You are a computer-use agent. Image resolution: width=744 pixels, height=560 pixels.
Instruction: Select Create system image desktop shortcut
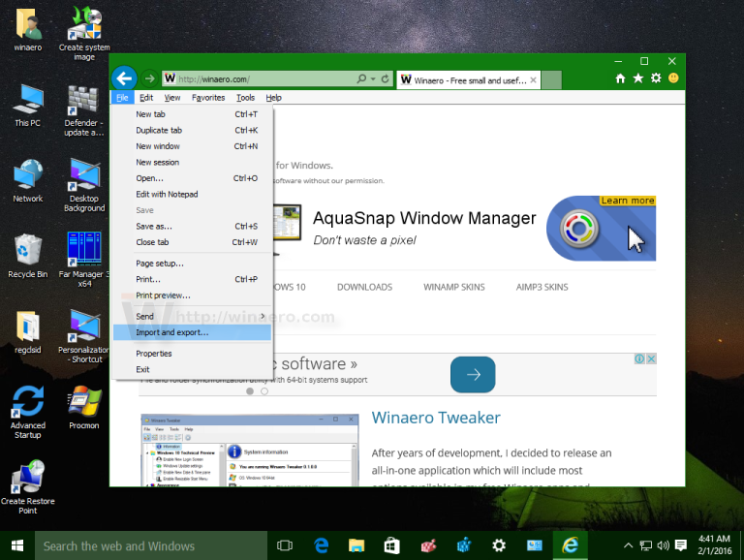(84, 33)
